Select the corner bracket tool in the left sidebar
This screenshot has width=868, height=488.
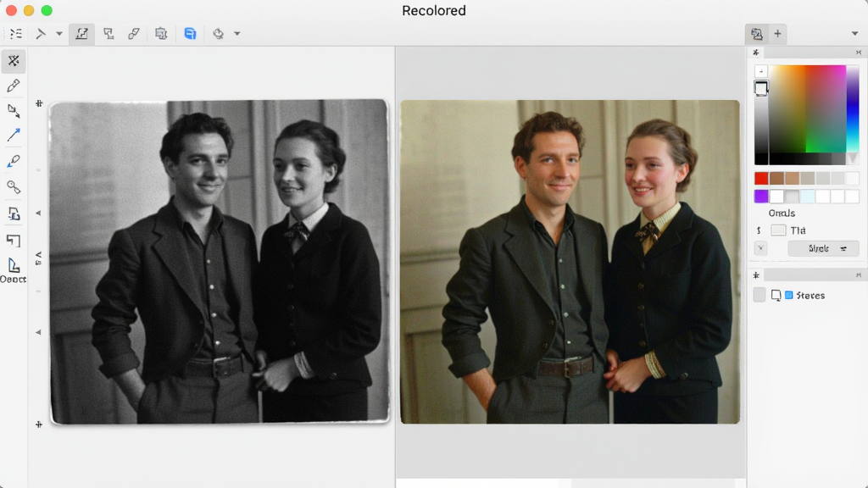point(14,240)
